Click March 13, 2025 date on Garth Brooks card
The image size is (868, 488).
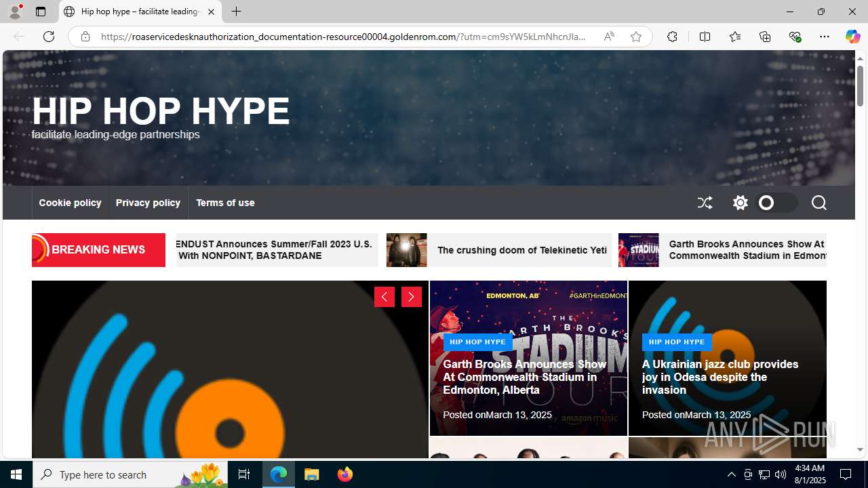(x=519, y=415)
